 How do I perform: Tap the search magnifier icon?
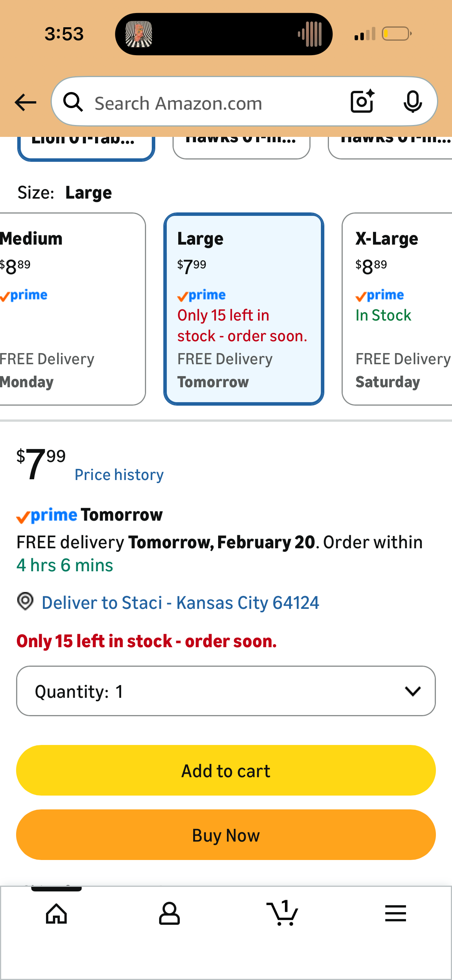click(73, 102)
